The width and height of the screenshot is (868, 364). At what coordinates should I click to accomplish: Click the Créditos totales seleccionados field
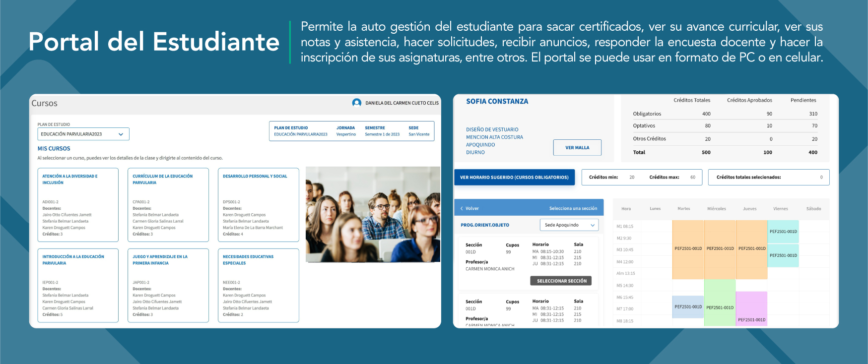768,178
